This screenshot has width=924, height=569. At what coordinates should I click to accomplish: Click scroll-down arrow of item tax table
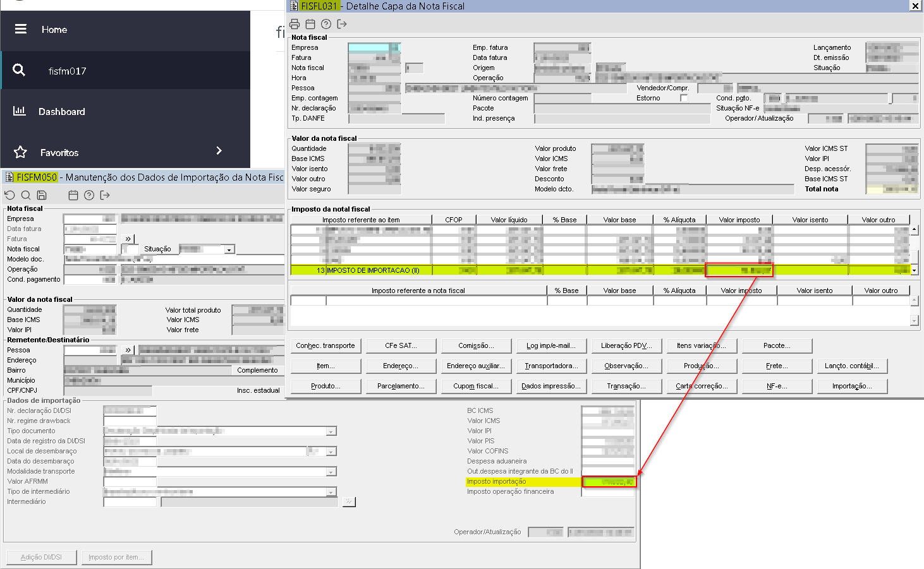(914, 270)
